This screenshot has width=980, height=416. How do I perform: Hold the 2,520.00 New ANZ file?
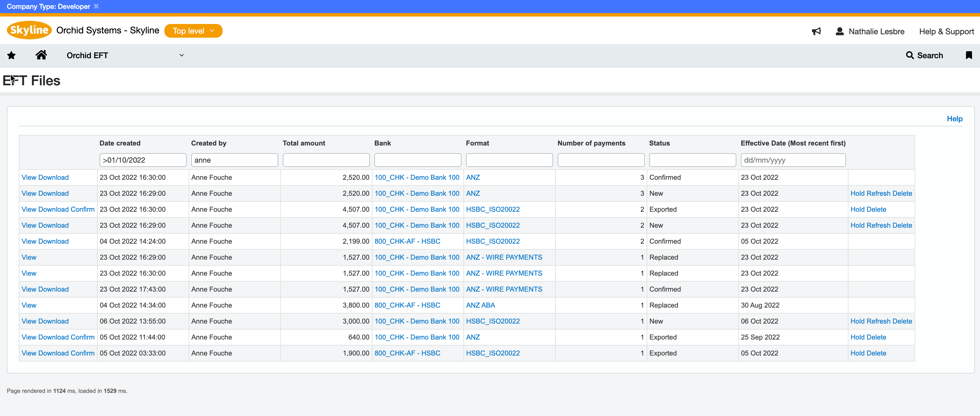point(858,193)
